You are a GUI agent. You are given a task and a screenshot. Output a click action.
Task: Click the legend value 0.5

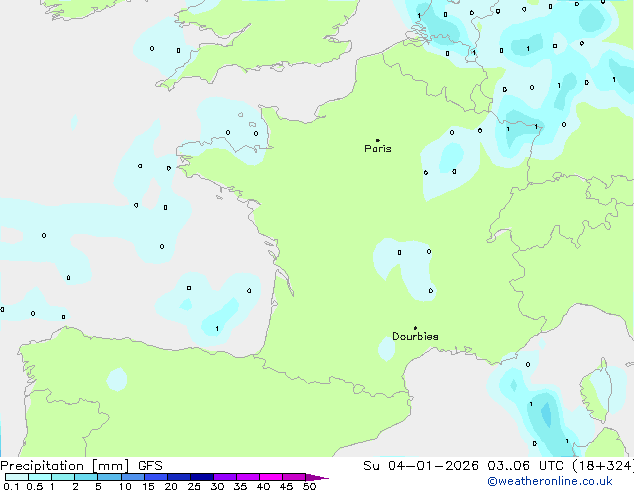click(x=35, y=486)
